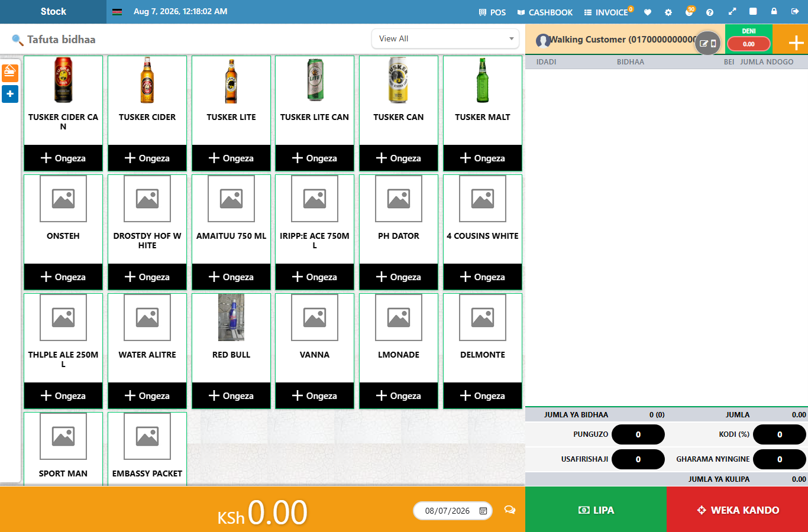Click the green LIPA pay button
Screen dimensions: 808x532
(596, 510)
